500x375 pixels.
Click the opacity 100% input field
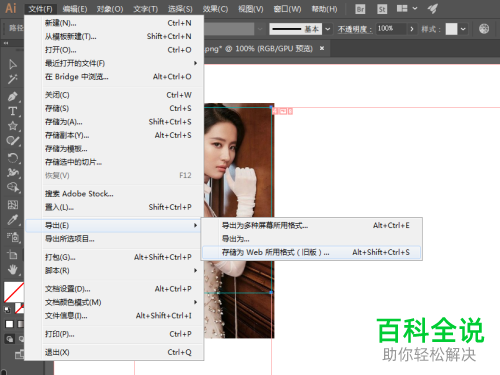click(391, 29)
